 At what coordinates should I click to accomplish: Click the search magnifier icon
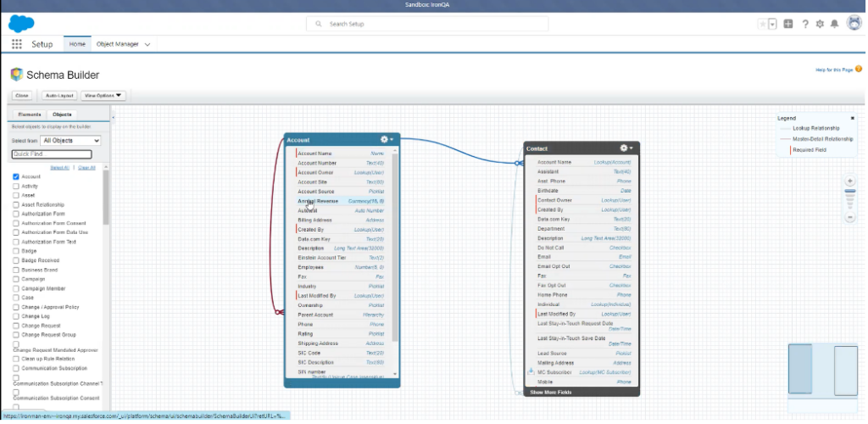pos(319,25)
